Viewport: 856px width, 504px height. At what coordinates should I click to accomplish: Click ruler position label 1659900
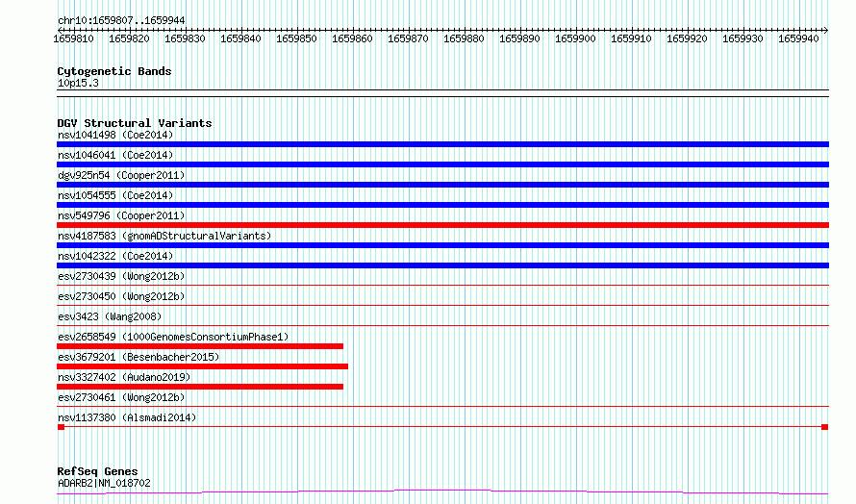(575, 38)
